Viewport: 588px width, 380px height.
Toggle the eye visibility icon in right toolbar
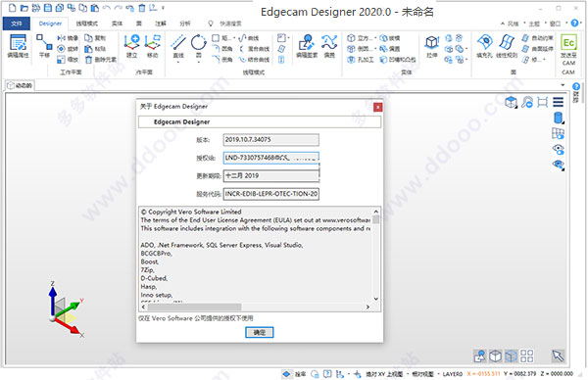tap(559, 149)
